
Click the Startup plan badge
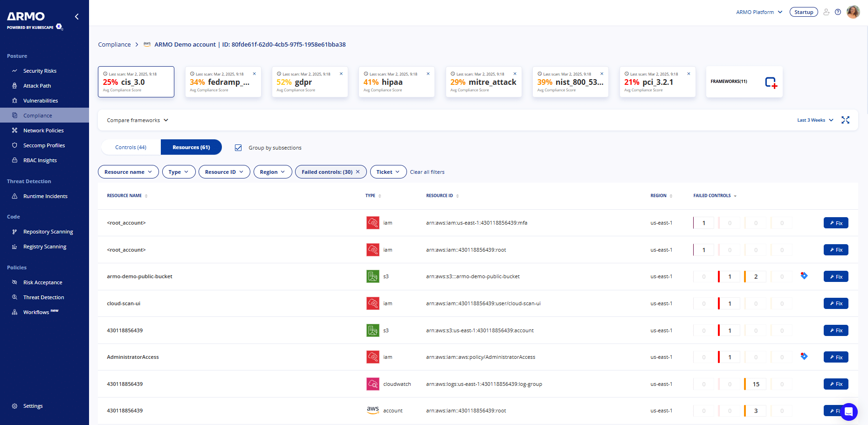pyautogui.click(x=804, y=12)
